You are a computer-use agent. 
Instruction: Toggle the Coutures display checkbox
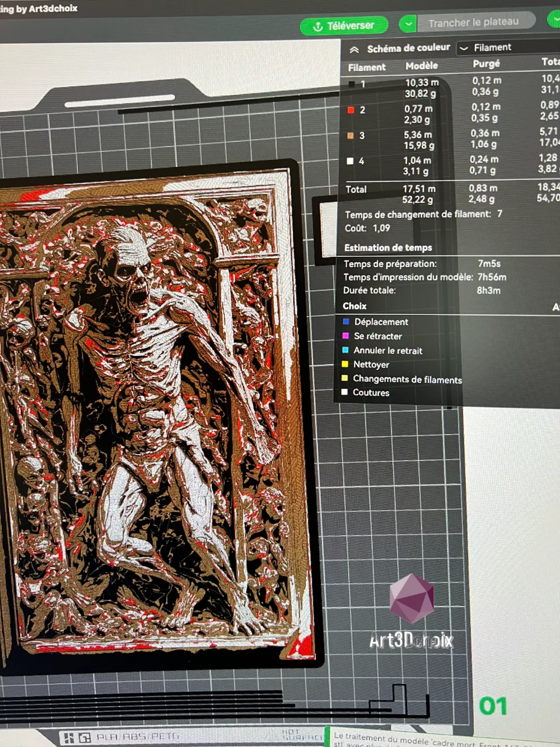(344, 392)
